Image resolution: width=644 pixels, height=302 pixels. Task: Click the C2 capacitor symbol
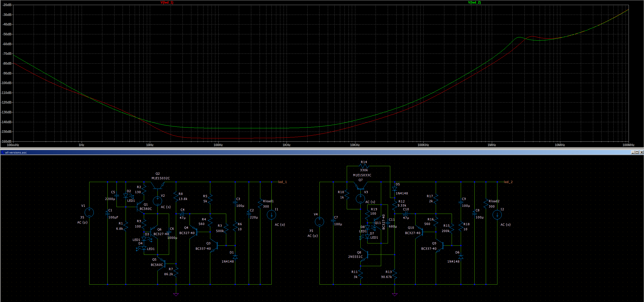click(249, 214)
